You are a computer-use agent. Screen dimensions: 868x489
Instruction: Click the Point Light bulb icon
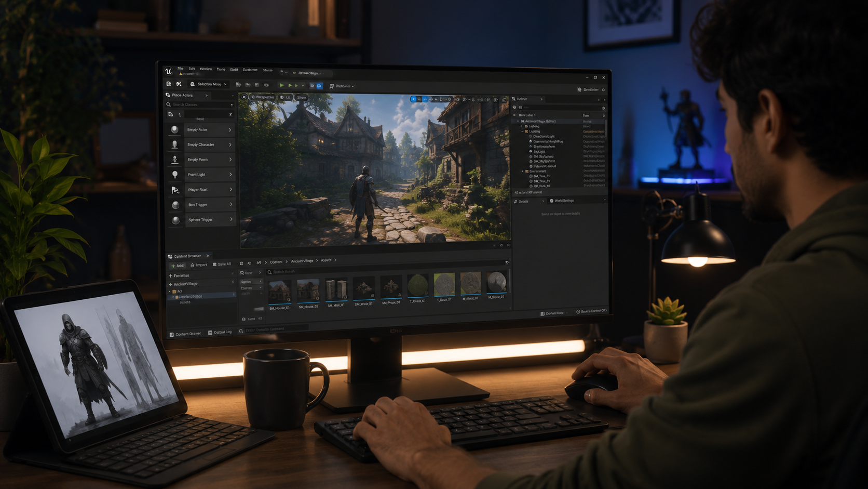[x=175, y=175]
